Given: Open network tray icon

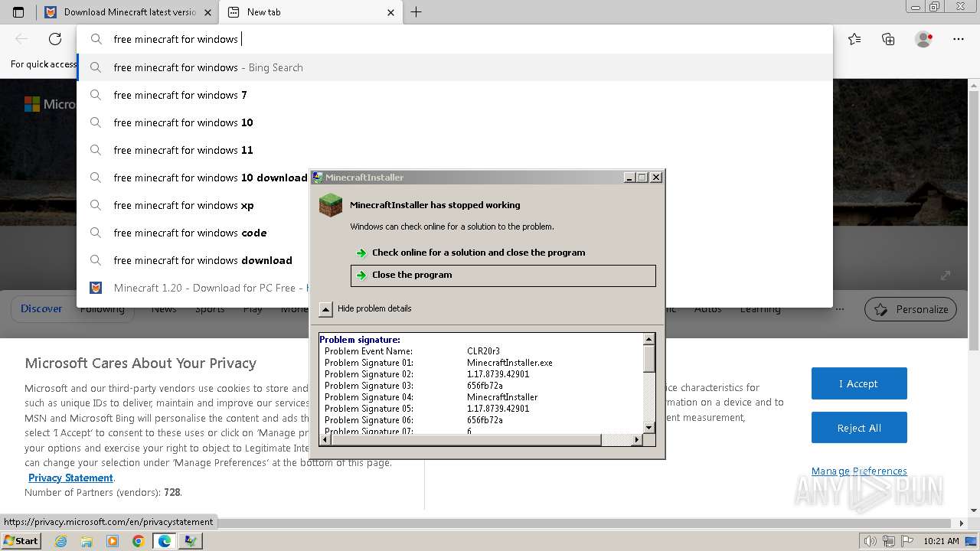Looking at the screenshot, I should tap(890, 541).
